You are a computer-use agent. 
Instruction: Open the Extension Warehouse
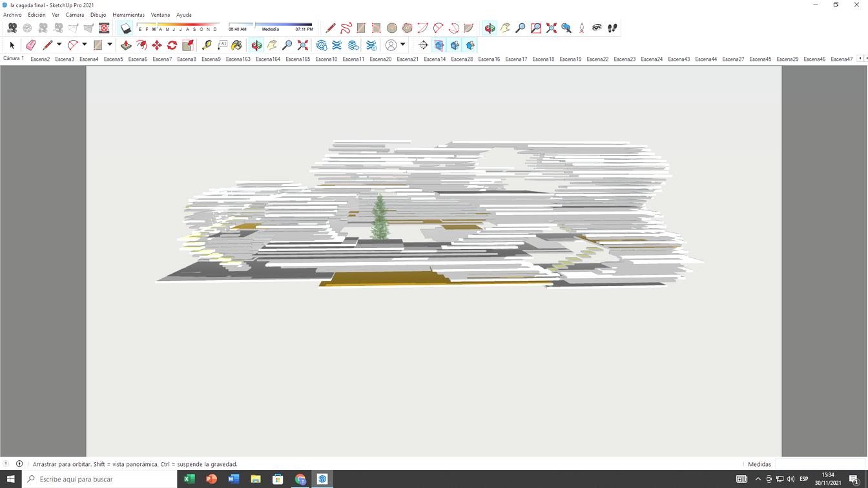(x=337, y=45)
